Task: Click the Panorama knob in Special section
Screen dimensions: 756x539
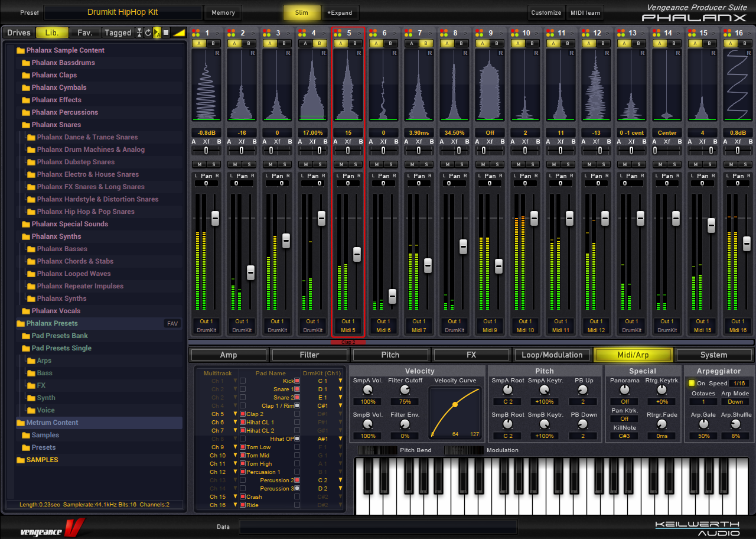Action: [x=625, y=390]
